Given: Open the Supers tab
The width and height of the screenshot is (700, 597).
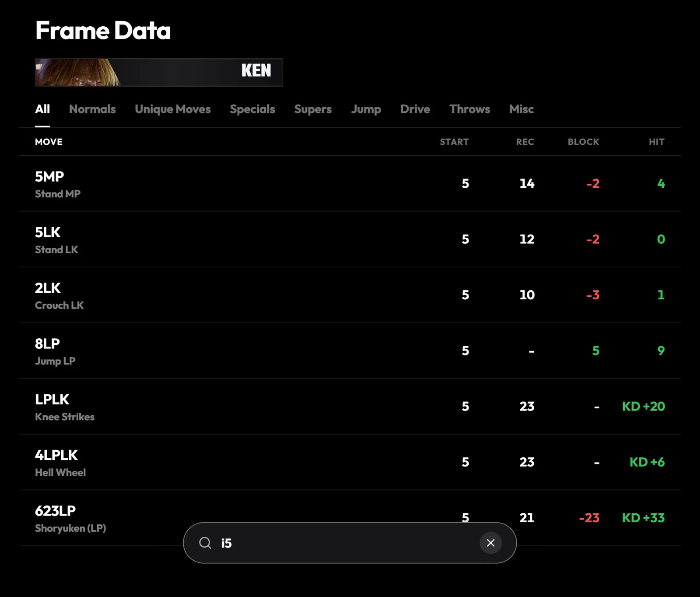Looking at the screenshot, I should [313, 109].
